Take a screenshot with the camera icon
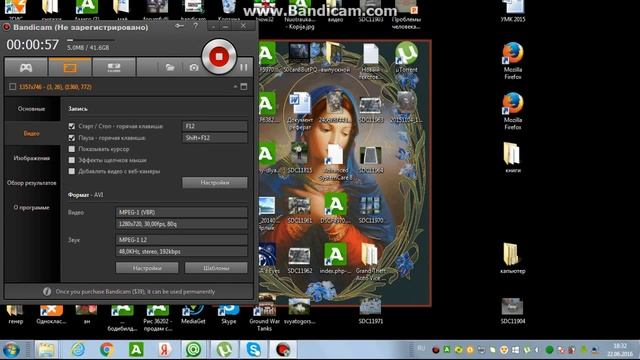This screenshot has height=360, width=640. tap(194, 67)
